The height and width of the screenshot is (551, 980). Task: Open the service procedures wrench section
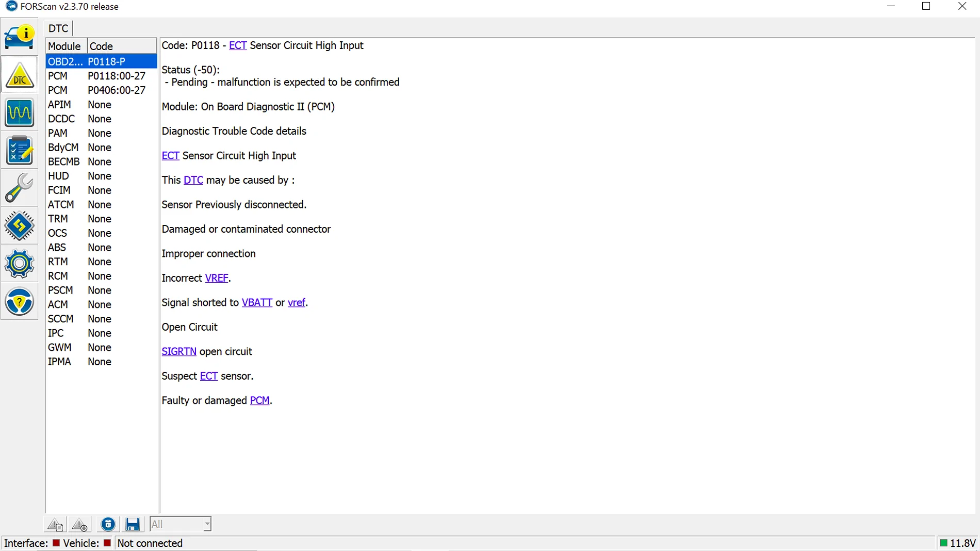20,188
